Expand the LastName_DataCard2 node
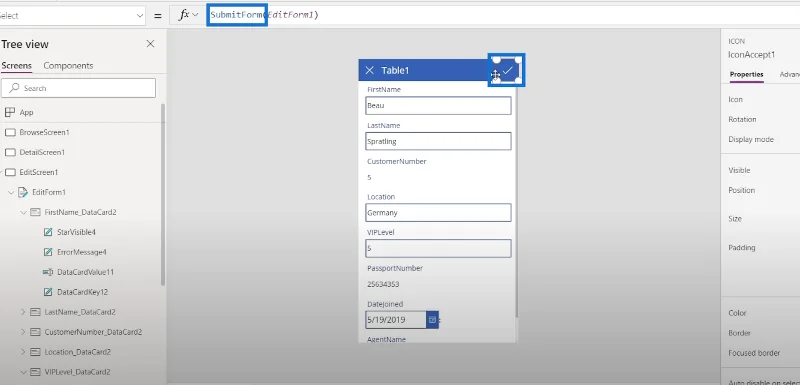The width and height of the screenshot is (800, 385). tap(23, 312)
